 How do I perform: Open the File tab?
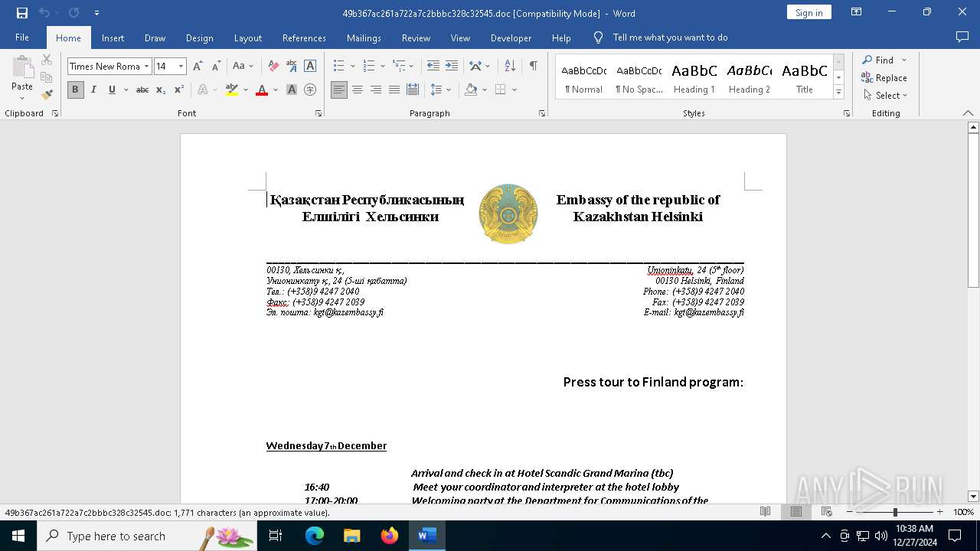click(x=22, y=37)
